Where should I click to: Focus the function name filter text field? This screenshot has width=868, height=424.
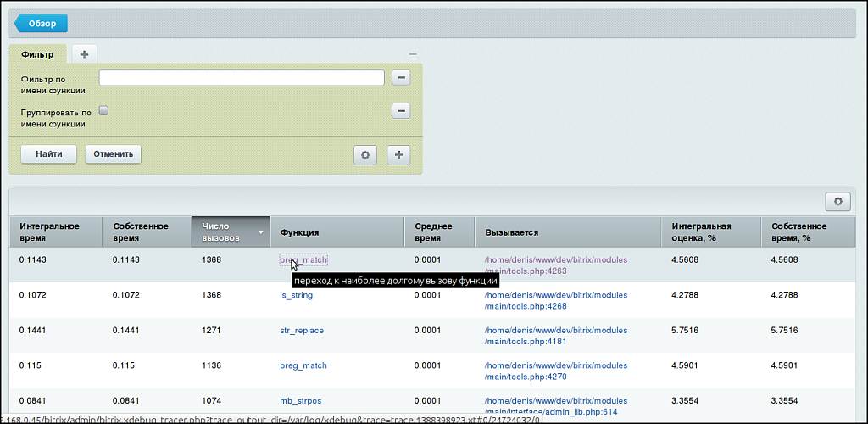(242, 78)
